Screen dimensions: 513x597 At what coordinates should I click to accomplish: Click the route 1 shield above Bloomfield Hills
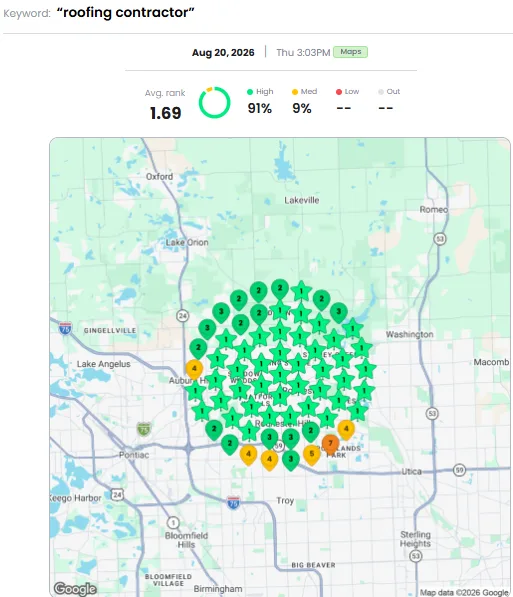point(173,522)
